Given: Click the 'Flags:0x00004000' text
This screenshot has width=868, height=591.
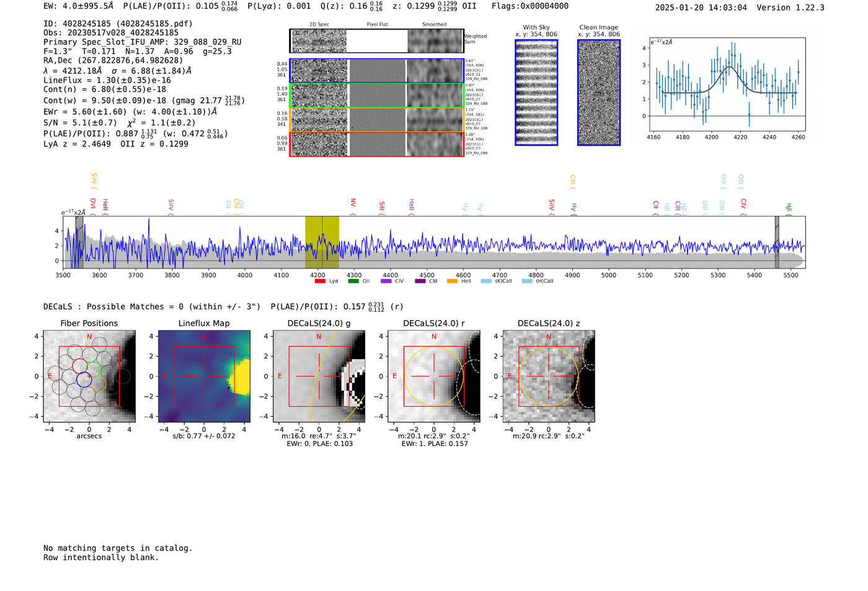Looking at the screenshot, I should (530, 6).
